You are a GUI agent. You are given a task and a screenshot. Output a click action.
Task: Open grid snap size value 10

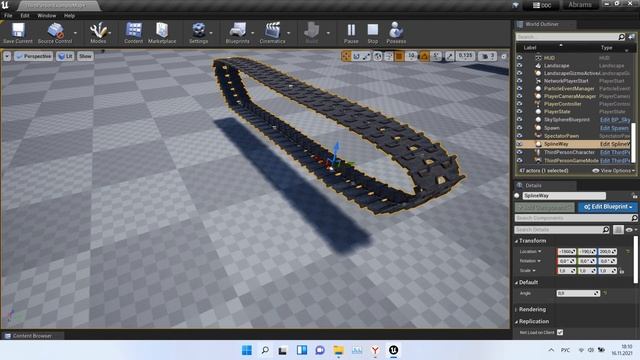(412, 56)
